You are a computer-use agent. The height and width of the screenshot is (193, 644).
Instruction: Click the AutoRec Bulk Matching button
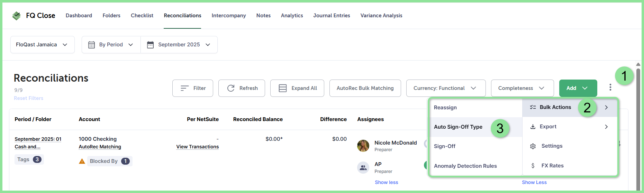pos(365,88)
